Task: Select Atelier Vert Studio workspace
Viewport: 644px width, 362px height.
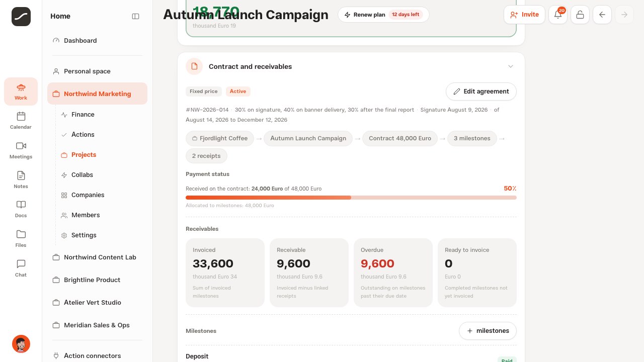Action: (x=97, y=303)
